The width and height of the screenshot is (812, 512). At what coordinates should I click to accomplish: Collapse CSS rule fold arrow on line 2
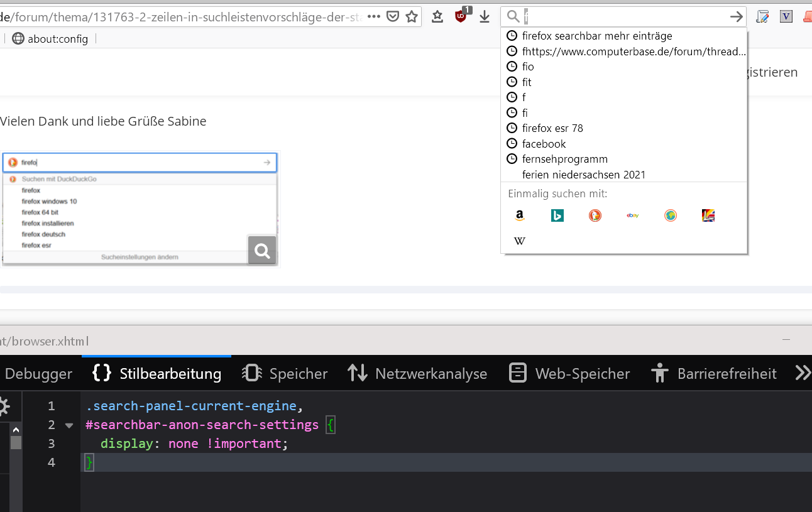click(x=69, y=425)
